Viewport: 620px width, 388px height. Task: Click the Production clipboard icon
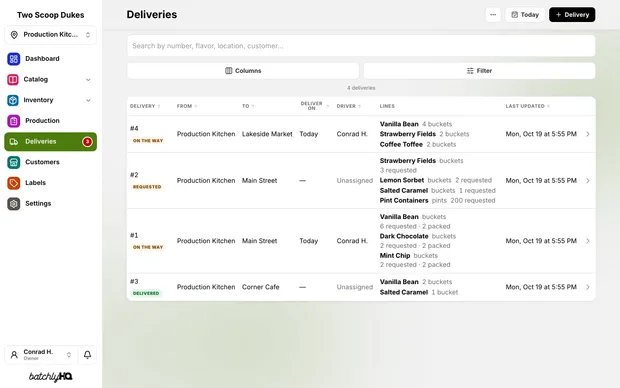point(13,121)
